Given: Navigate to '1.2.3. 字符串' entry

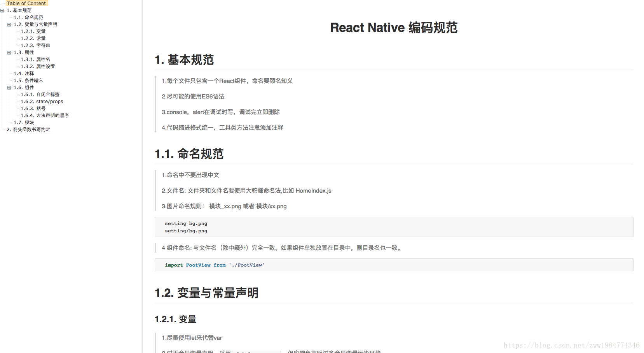Looking at the screenshot, I should click(x=35, y=46).
